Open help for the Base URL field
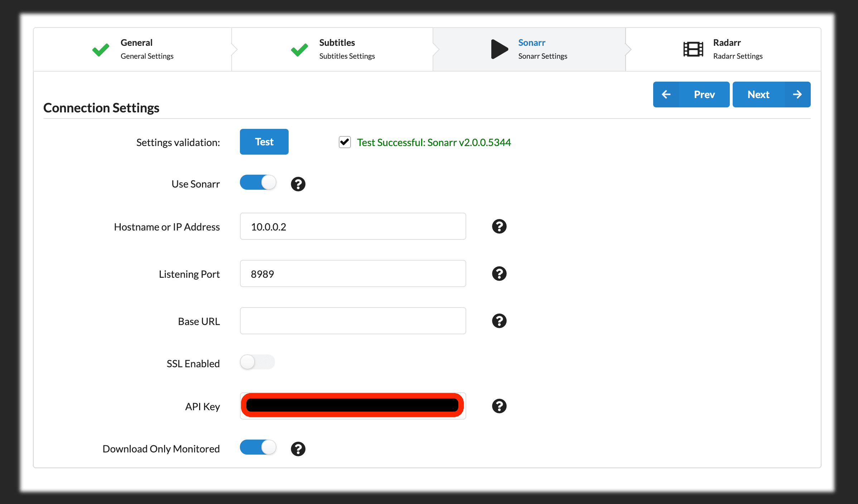This screenshot has height=504, width=858. point(499,321)
